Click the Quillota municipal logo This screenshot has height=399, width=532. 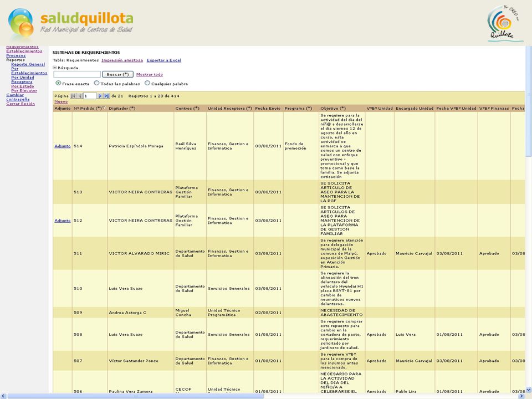[x=505, y=23]
